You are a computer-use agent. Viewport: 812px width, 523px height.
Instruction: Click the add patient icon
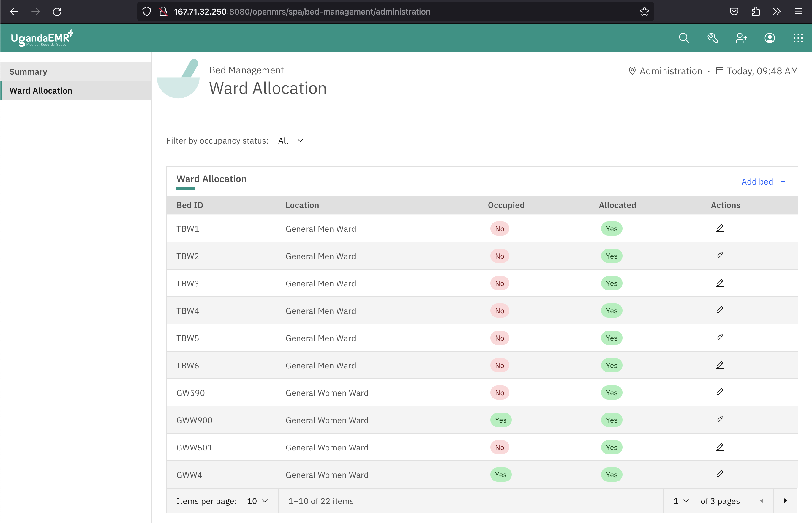click(741, 38)
